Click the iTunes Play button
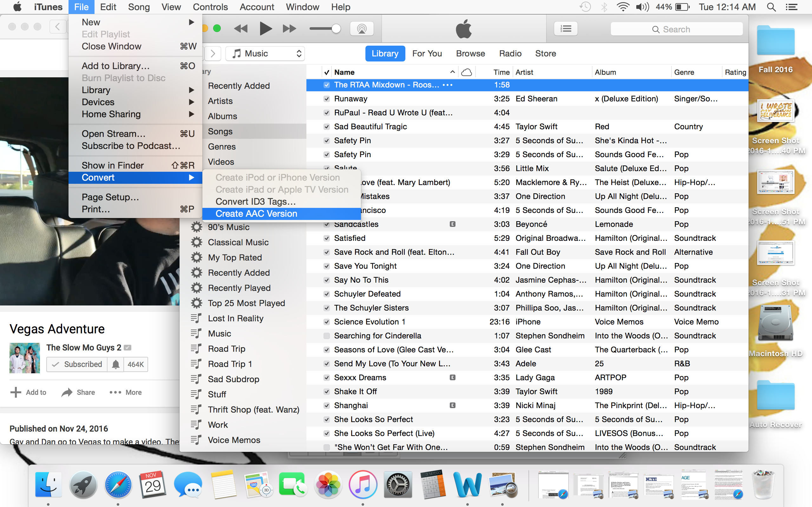The image size is (812, 507). tap(265, 29)
